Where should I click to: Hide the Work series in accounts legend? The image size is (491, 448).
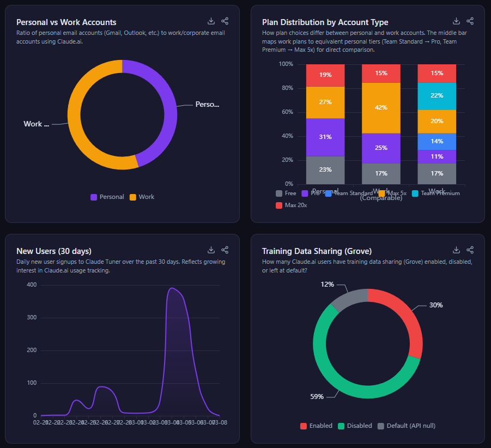tap(142, 197)
